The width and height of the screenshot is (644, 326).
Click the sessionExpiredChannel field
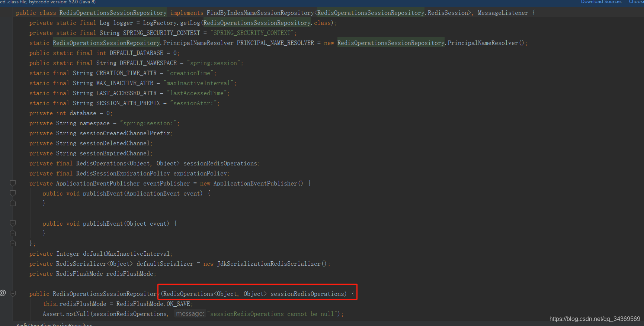point(115,154)
